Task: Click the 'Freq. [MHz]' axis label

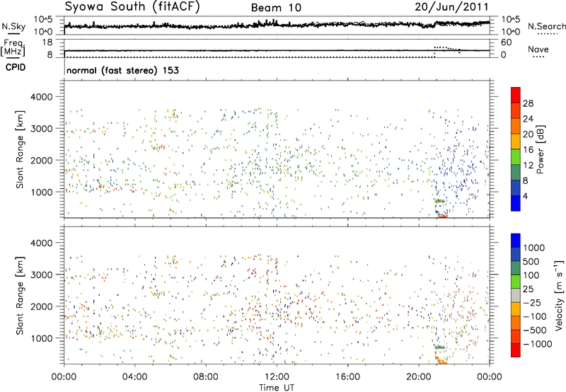Action: pyautogui.click(x=13, y=47)
